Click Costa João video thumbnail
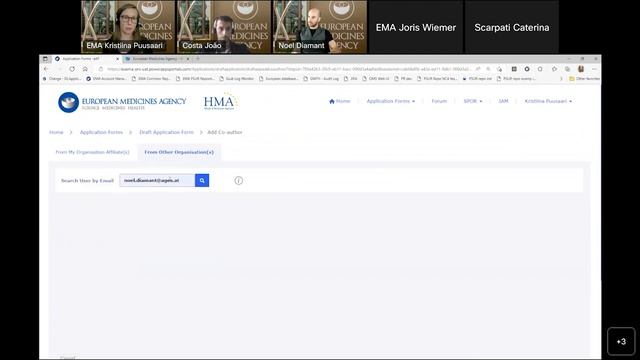The image size is (640, 360). pos(224,27)
